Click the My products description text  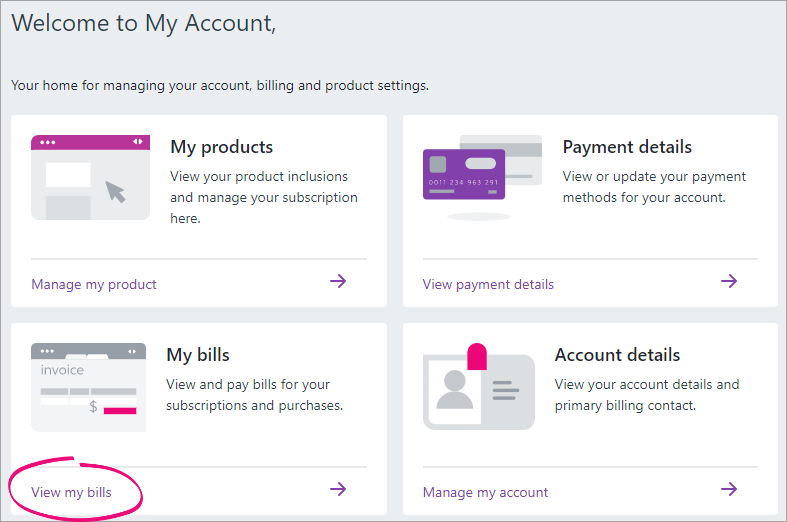[x=263, y=197]
